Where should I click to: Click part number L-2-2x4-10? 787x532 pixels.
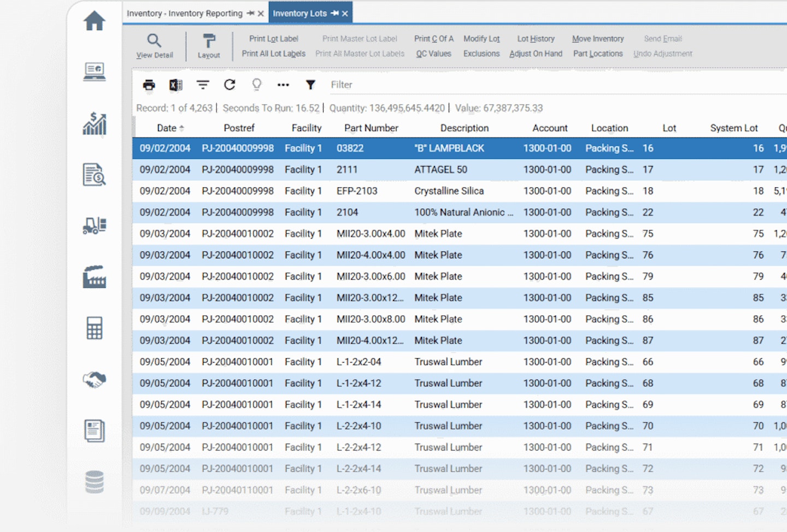[x=359, y=425]
